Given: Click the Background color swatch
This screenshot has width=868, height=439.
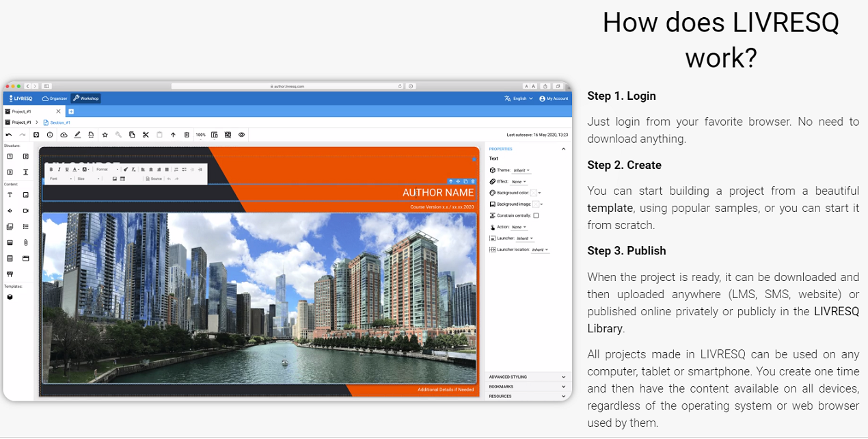Looking at the screenshot, I should (x=533, y=193).
